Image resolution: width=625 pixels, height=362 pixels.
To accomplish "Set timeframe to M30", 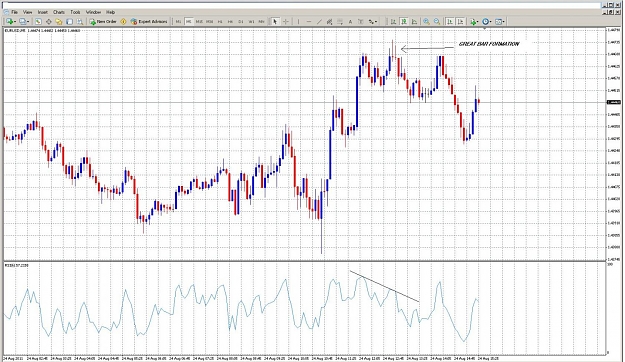I will [210, 22].
